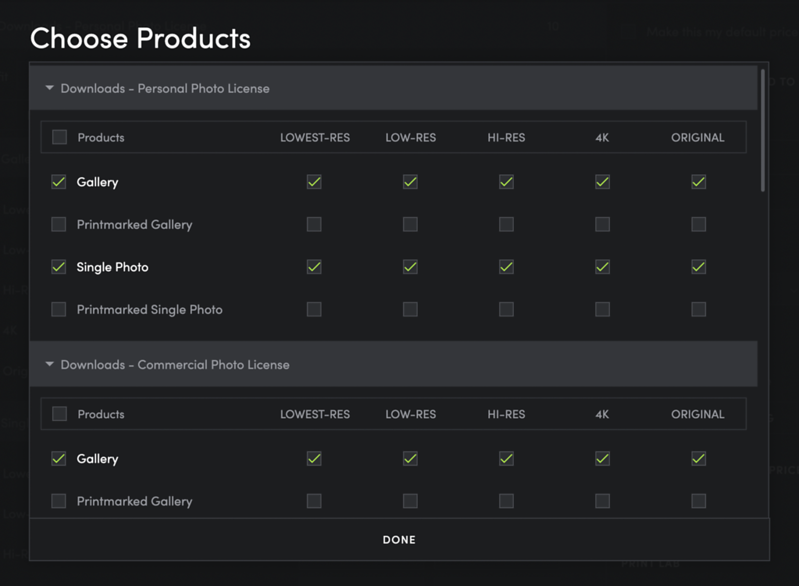Click ORIGINAL column header in Personal License
This screenshot has height=586, width=799.
698,138
